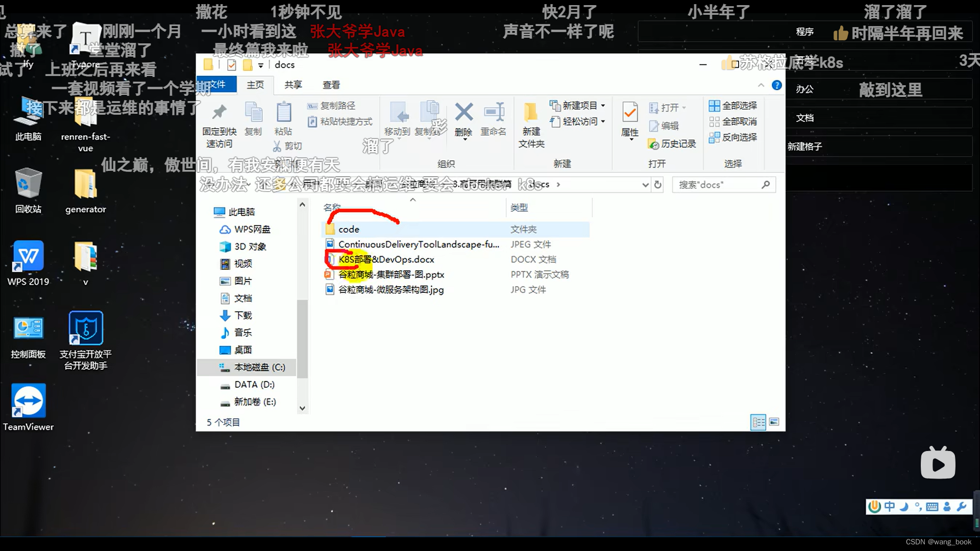This screenshot has width=980, height=551.
Task: Click the History button in ribbon
Action: [x=672, y=144]
